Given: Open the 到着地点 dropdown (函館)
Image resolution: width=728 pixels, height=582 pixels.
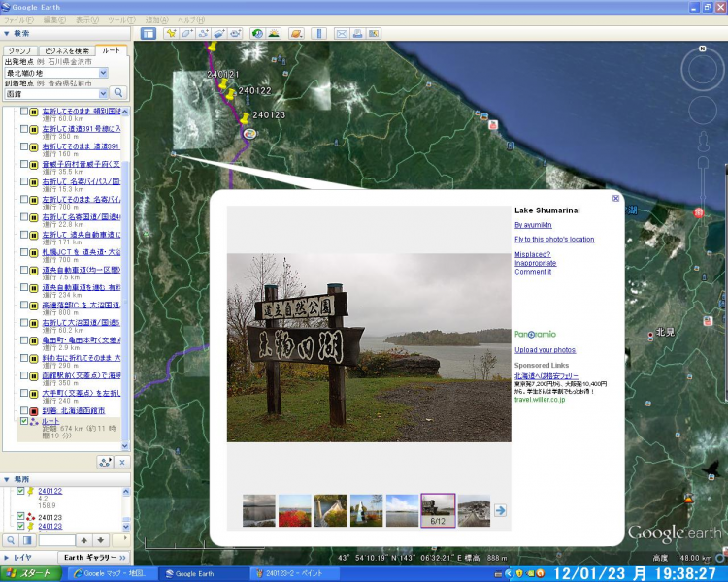Looking at the screenshot, I should [103, 94].
